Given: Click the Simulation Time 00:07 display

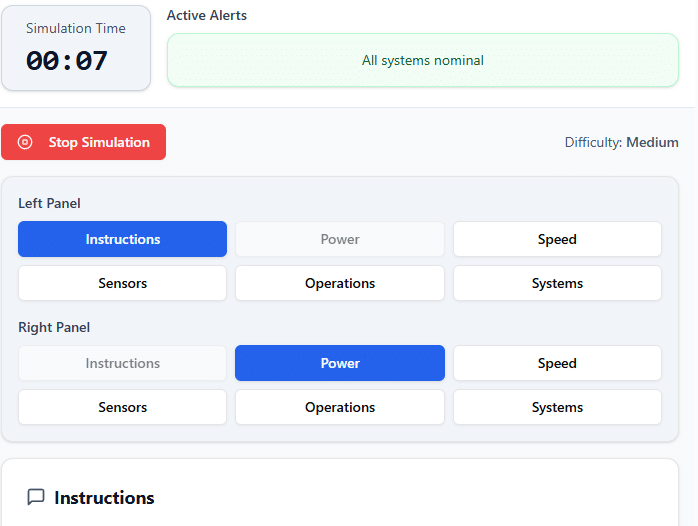Looking at the screenshot, I should [x=76, y=48].
